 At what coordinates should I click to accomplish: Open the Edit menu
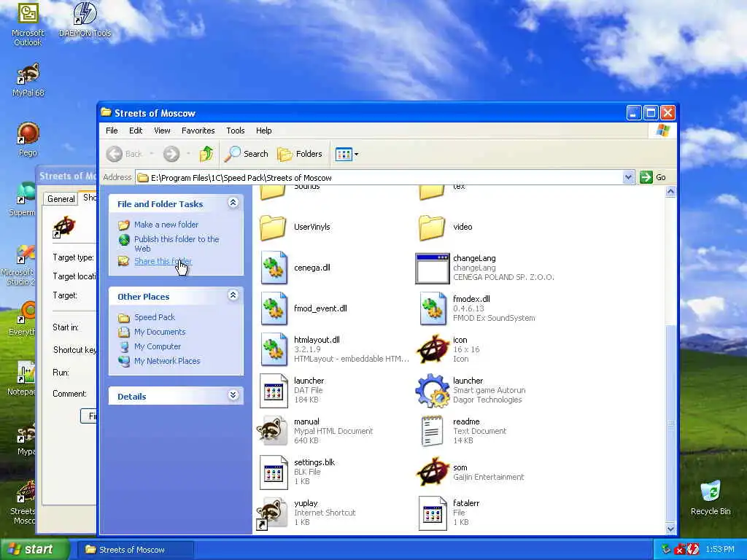pos(136,131)
